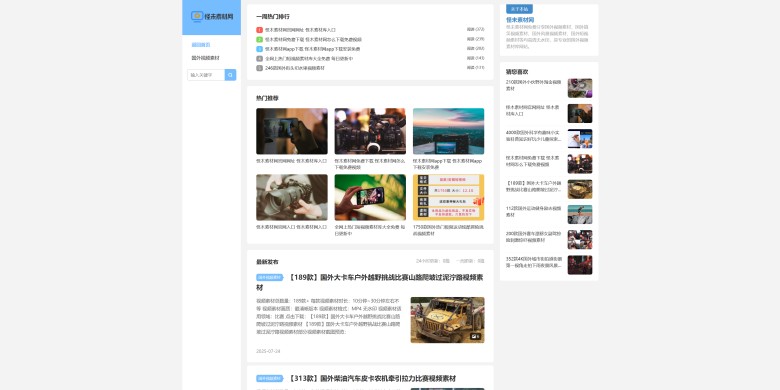Viewport: 780px width, 390px height.
Task: Click the blue search magnifier button
Action: coord(230,75)
